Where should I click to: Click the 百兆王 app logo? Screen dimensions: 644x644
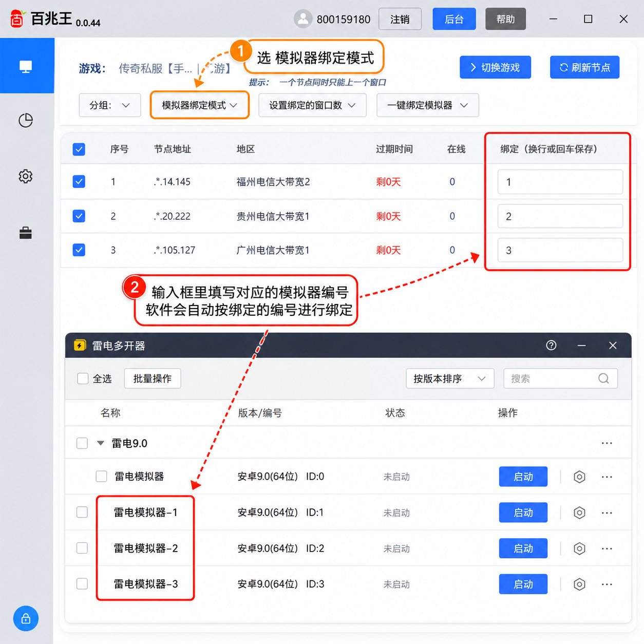[17, 18]
